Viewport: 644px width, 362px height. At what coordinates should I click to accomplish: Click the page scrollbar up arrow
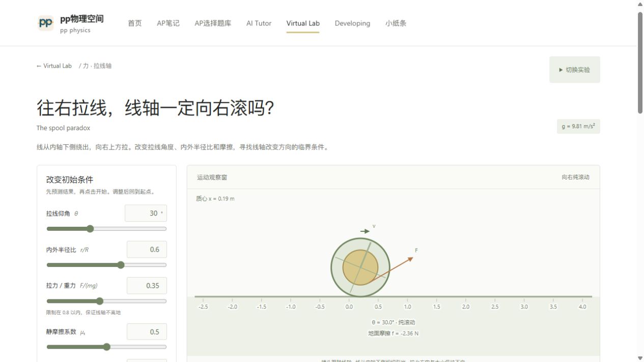640,4
